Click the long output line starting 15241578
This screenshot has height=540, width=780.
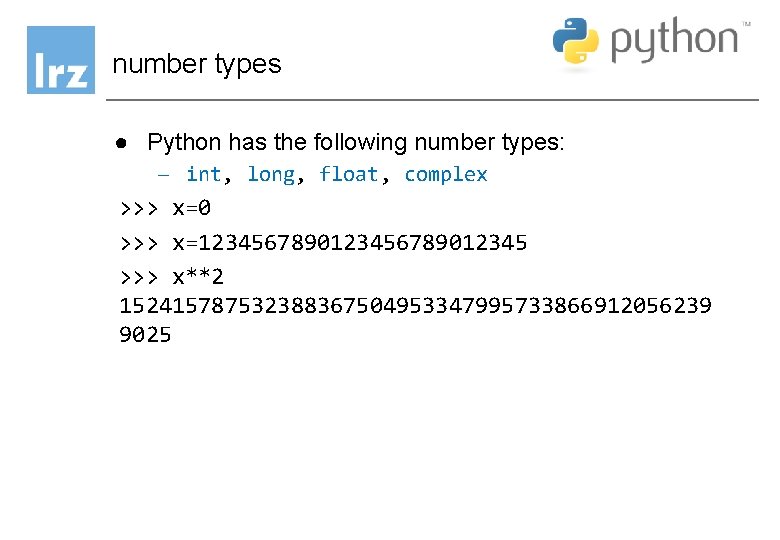click(x=415, y=305)
